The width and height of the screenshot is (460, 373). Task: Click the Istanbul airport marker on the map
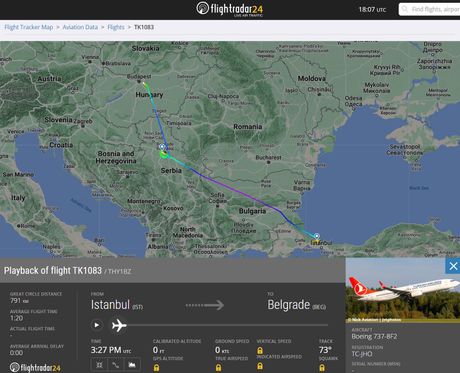(317, 236)
